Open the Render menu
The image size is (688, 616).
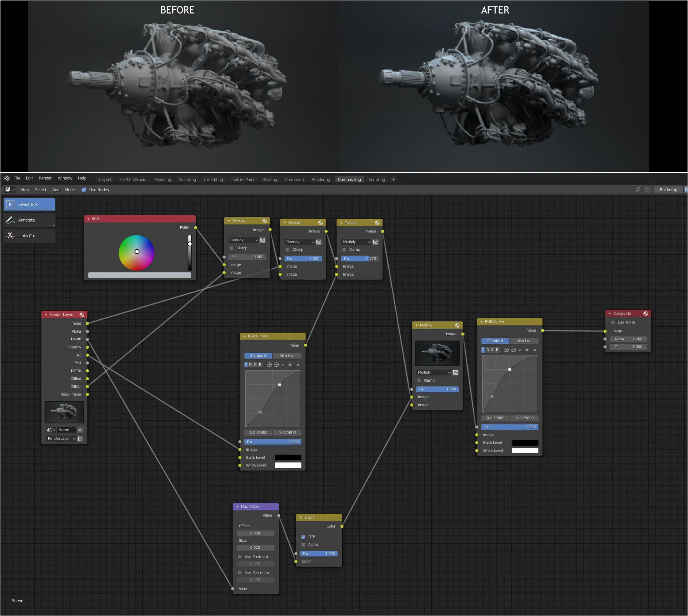45,178
